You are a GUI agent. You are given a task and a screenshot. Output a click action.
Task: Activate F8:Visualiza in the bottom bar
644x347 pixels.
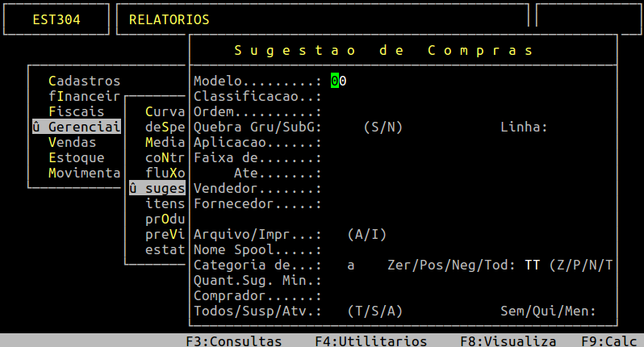click(x=508, y=341)
